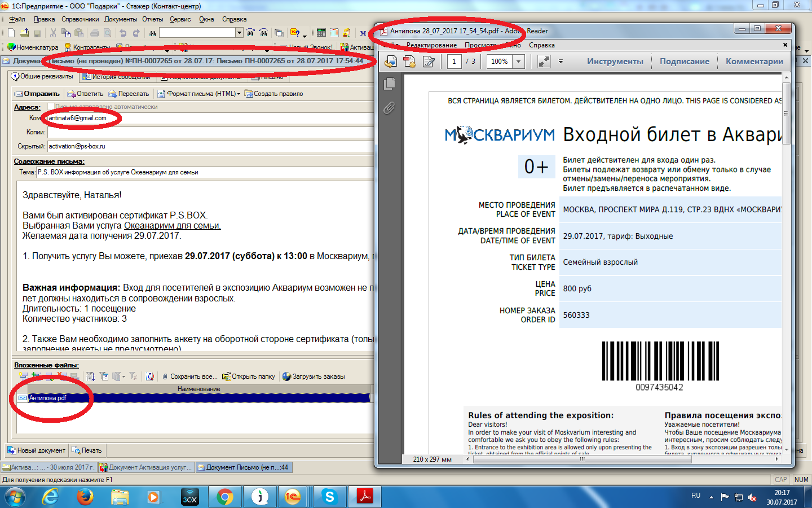This screenshot has height=508, width=812.
Task: Open page thumbnails panel icon in Adobe Reader
Action: [x=389, y=84]
